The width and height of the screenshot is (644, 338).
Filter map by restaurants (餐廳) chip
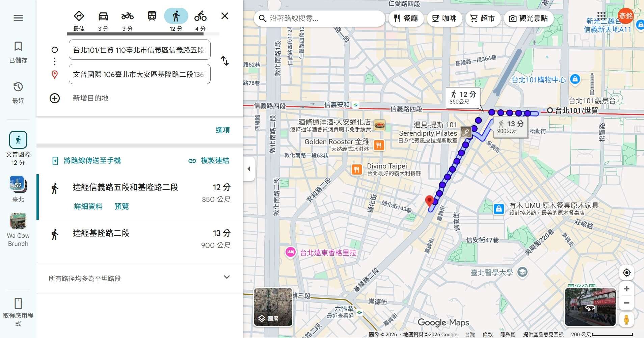point(406,19)
